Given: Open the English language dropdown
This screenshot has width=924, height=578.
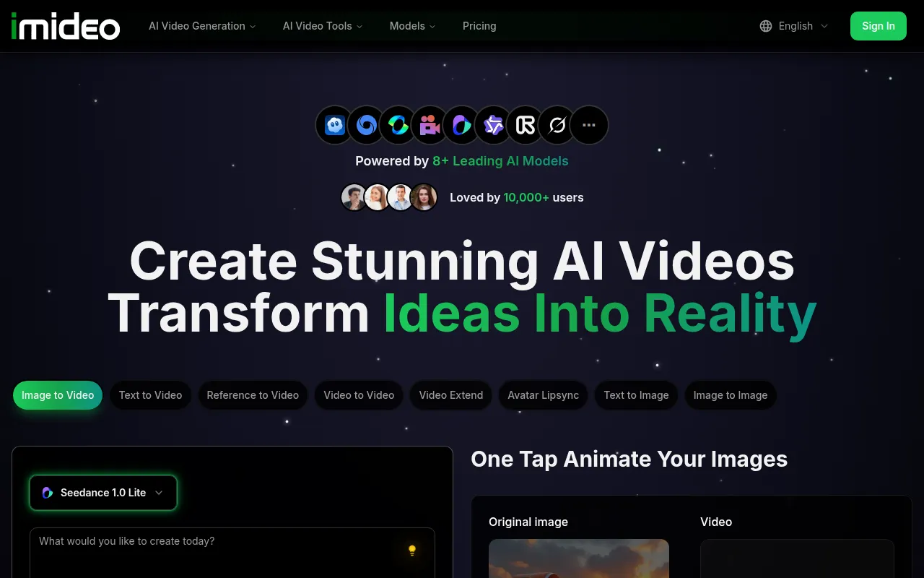Looking at the screenshot, I should [x=794, y=26].
